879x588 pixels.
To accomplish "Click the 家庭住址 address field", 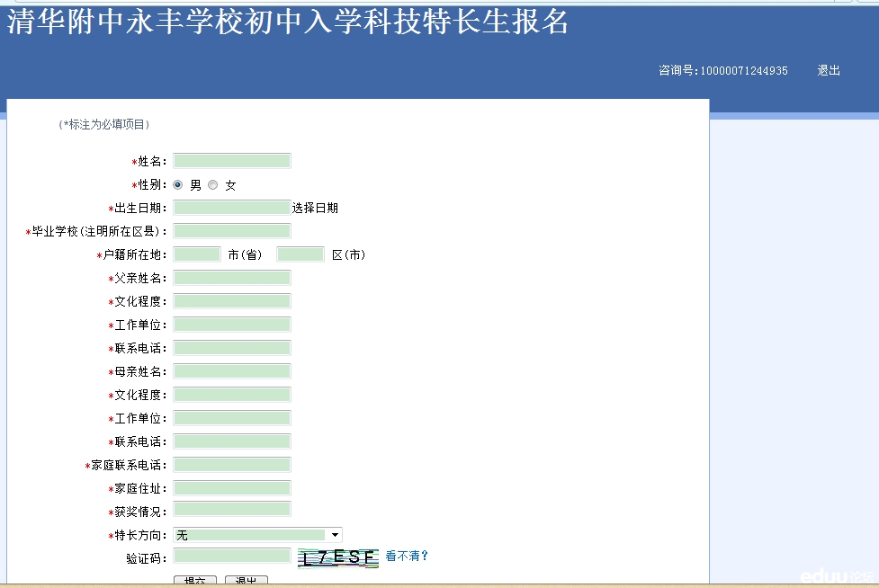I will 232,488.
